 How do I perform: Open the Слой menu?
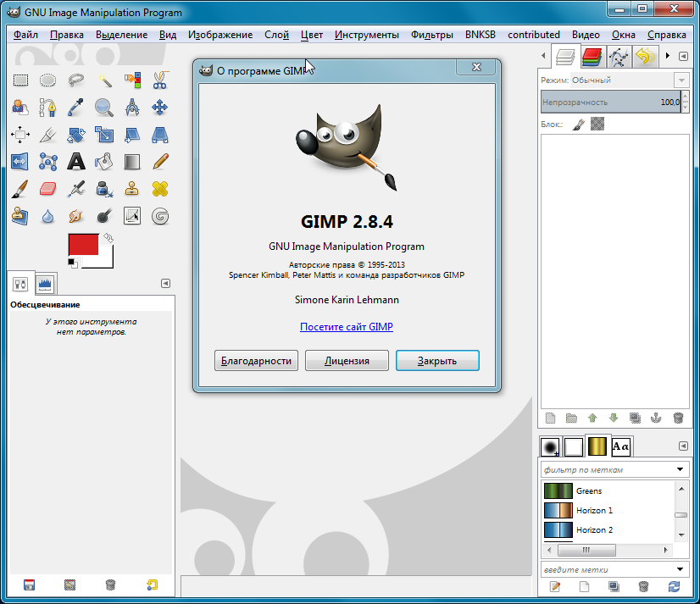click(276, 35)
